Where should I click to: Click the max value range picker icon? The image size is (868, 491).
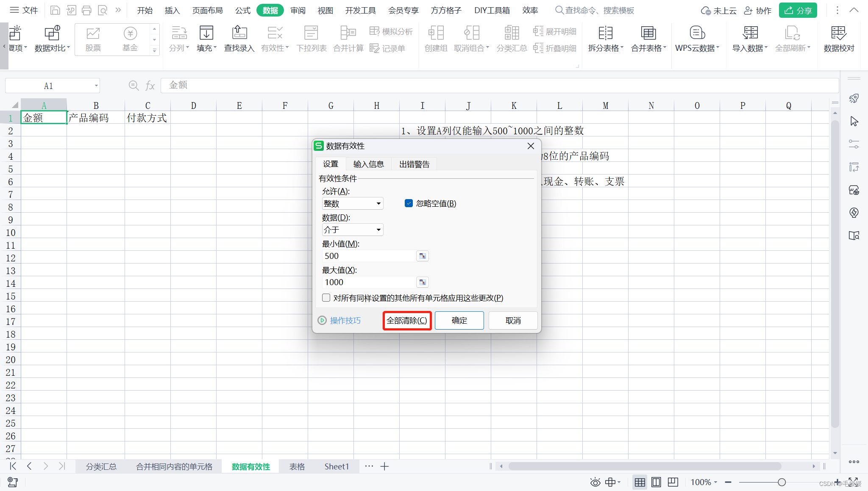tap(422, 282)
